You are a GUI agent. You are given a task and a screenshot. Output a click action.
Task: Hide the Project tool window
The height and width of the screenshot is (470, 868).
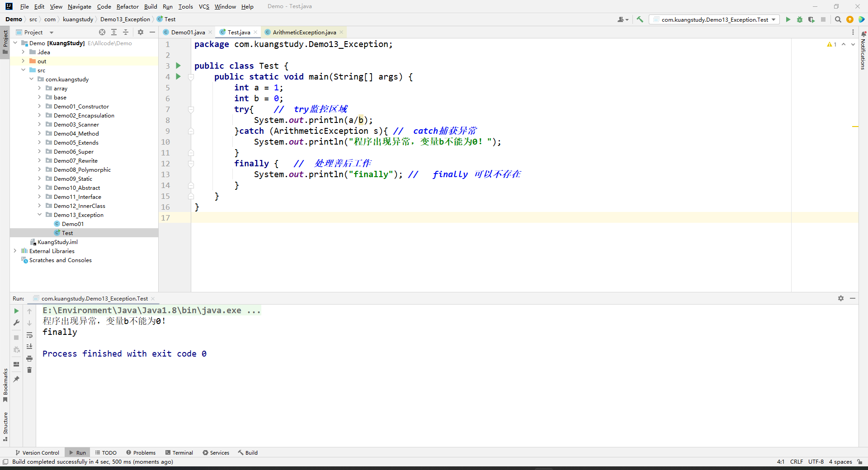152,32
